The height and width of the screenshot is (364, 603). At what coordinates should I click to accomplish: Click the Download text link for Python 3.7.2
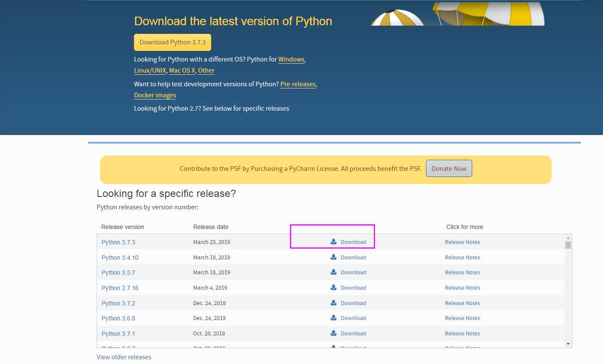point(353,303)
